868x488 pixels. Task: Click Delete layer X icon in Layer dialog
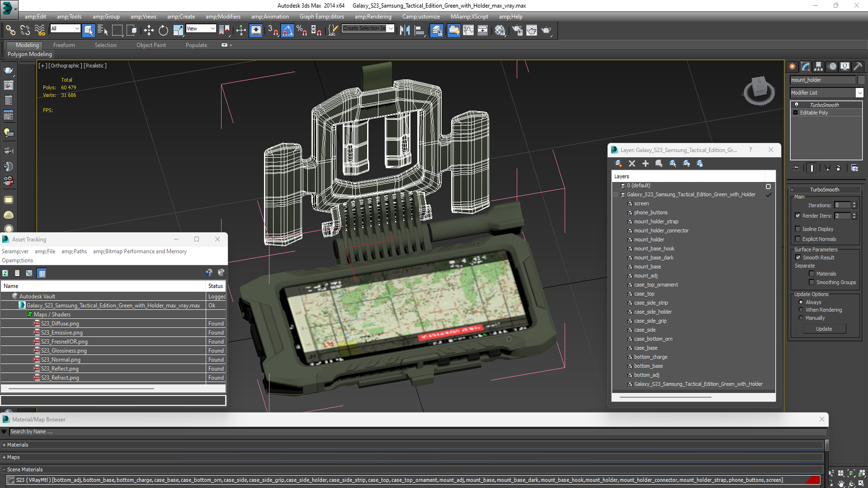632,164
